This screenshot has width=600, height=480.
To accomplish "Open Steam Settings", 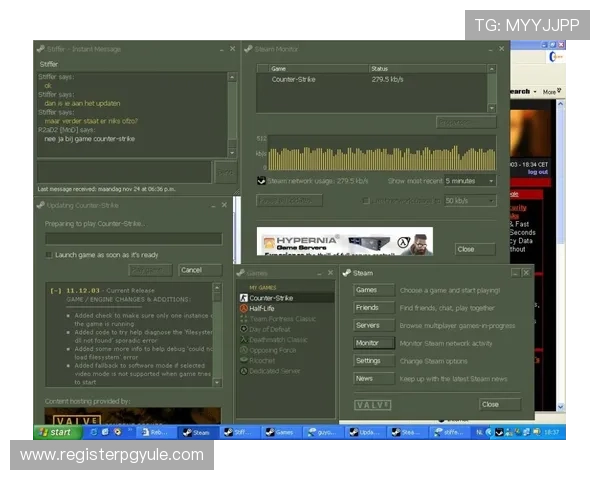I will coord(367,361).
